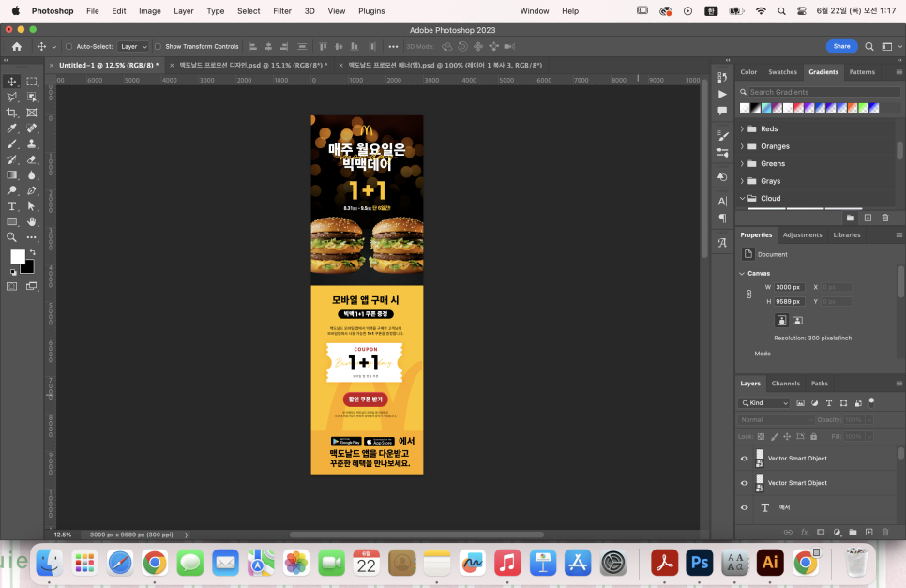Collapse the Cloud gradient folder
Viewport: 906px width, 588px height.
[x=743, y=198]
